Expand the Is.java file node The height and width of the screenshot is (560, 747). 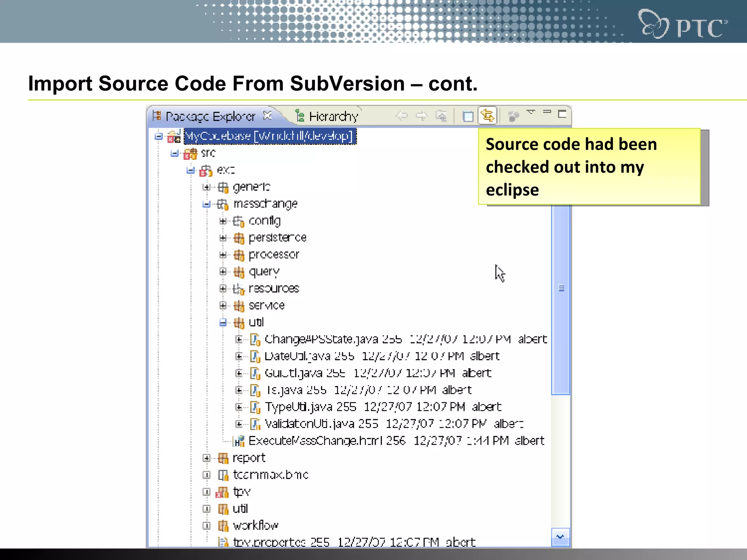tap(239, 390)
